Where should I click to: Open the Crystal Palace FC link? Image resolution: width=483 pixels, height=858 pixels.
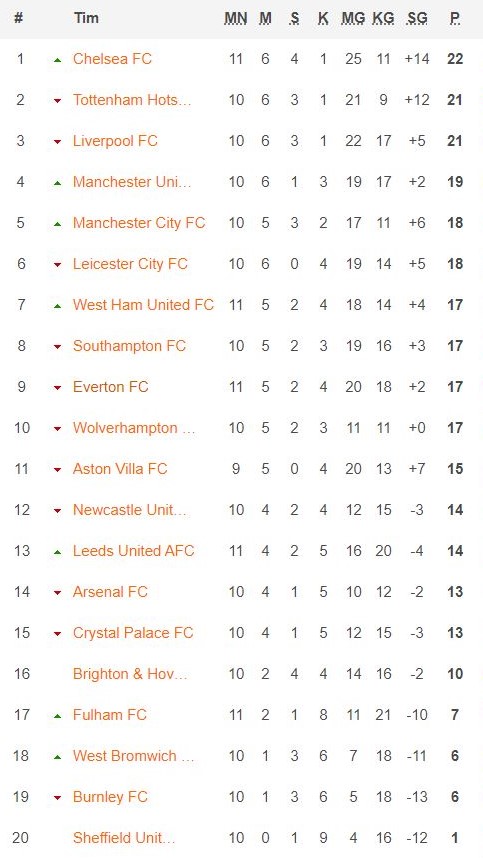click(133, 633)
